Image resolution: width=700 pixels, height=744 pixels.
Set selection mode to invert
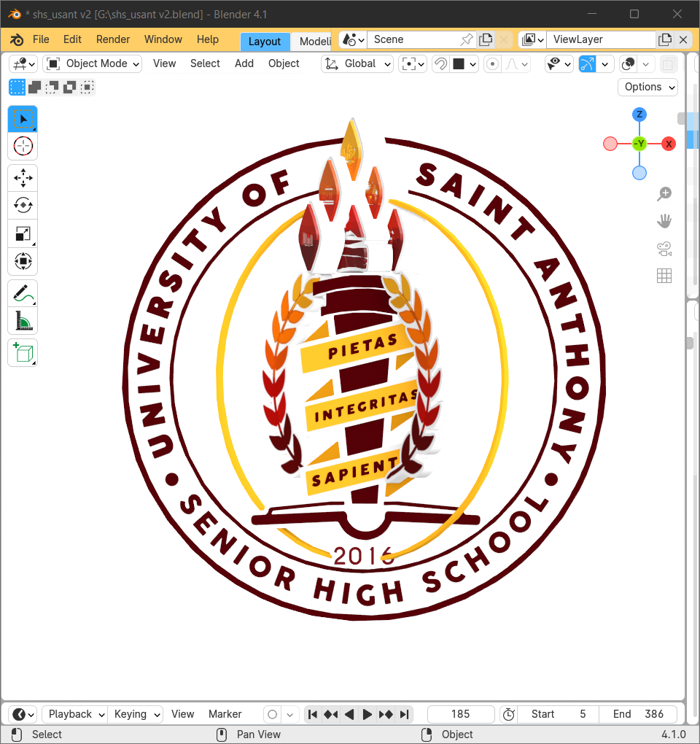click(x=70, y=88)
